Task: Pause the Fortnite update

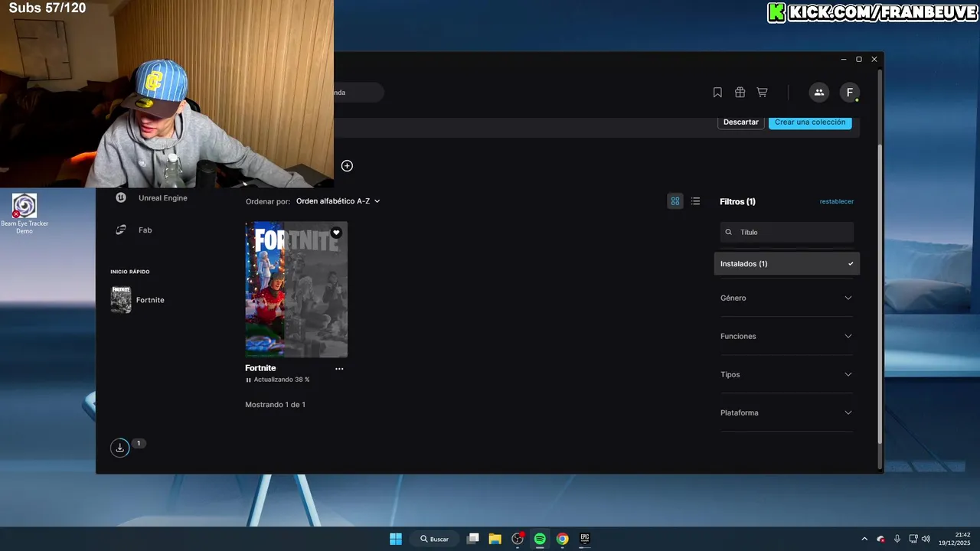Action: pyautogui.click(x=248, y=380)
